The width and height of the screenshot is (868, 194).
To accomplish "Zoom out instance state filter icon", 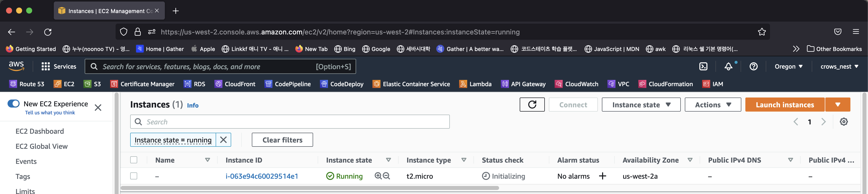I will (x=387, y=176).
